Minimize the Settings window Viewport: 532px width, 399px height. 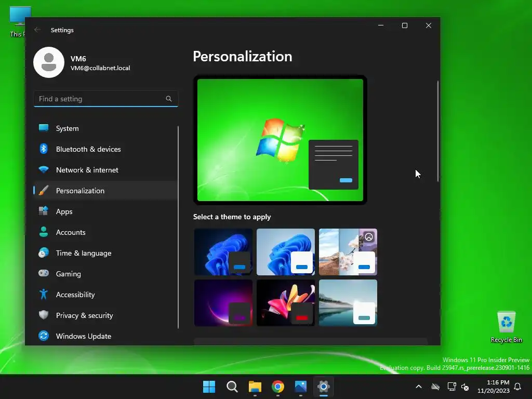coord(381,25)
